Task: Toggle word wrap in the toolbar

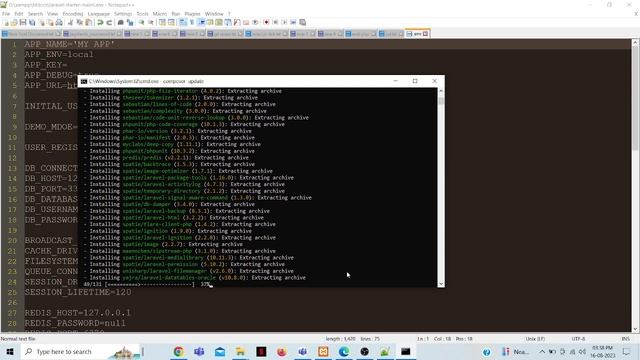Action: [183, 22]
